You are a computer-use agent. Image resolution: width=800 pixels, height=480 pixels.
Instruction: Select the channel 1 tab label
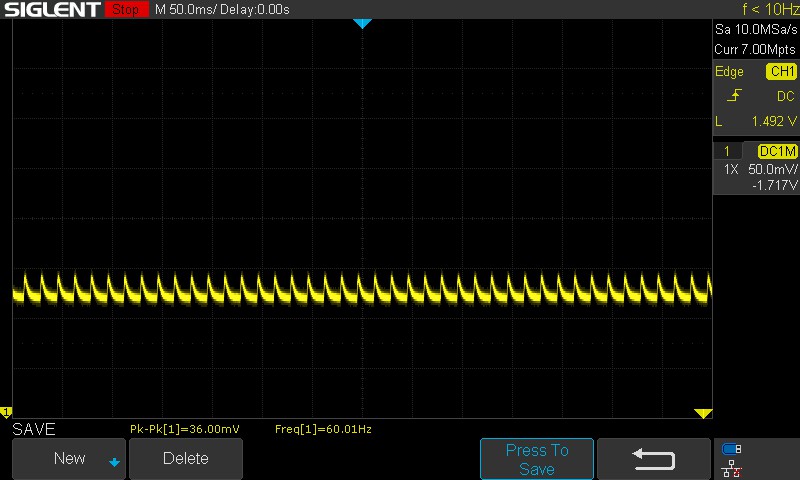727,151
